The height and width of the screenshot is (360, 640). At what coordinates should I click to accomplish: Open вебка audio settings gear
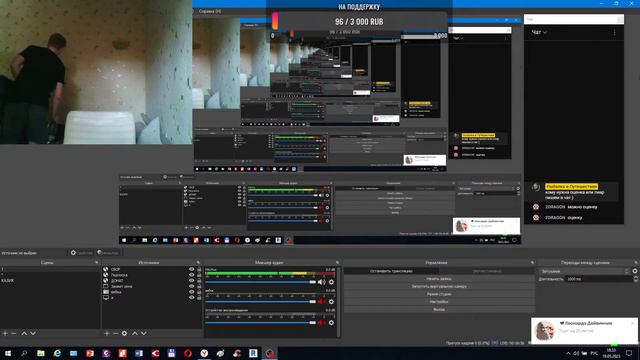tap(331, 302)
